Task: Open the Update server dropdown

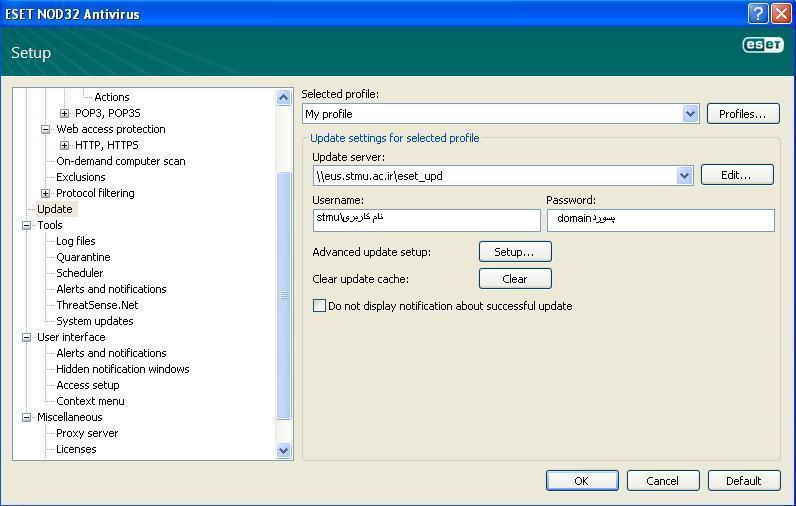Action: click(x=684, y=176)
